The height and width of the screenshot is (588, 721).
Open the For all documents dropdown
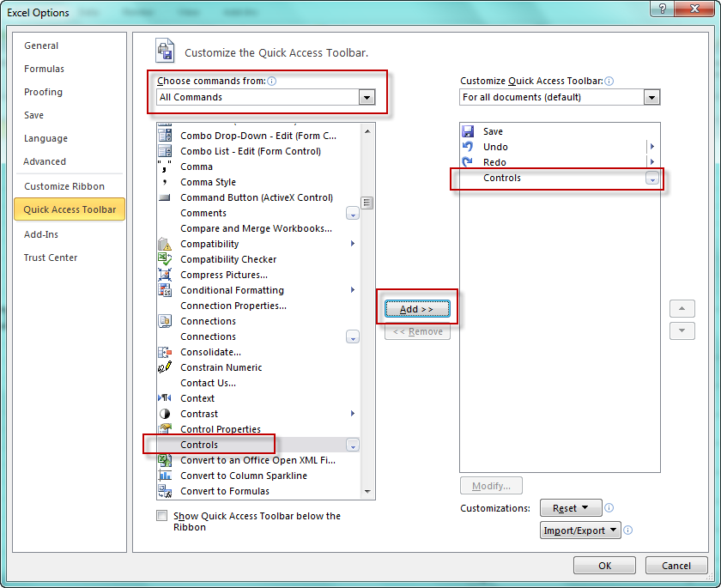(x=651, y=97)
